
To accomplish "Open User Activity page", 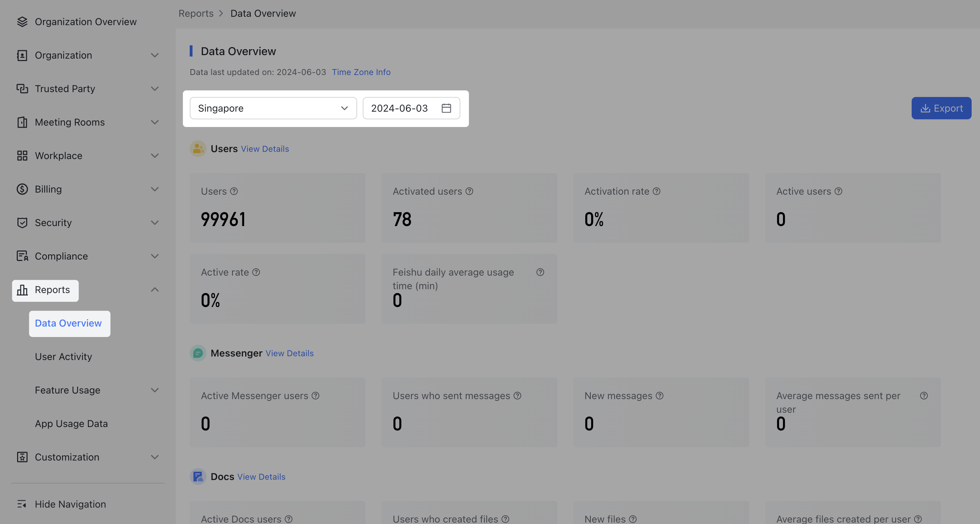I will coord(63,357).
